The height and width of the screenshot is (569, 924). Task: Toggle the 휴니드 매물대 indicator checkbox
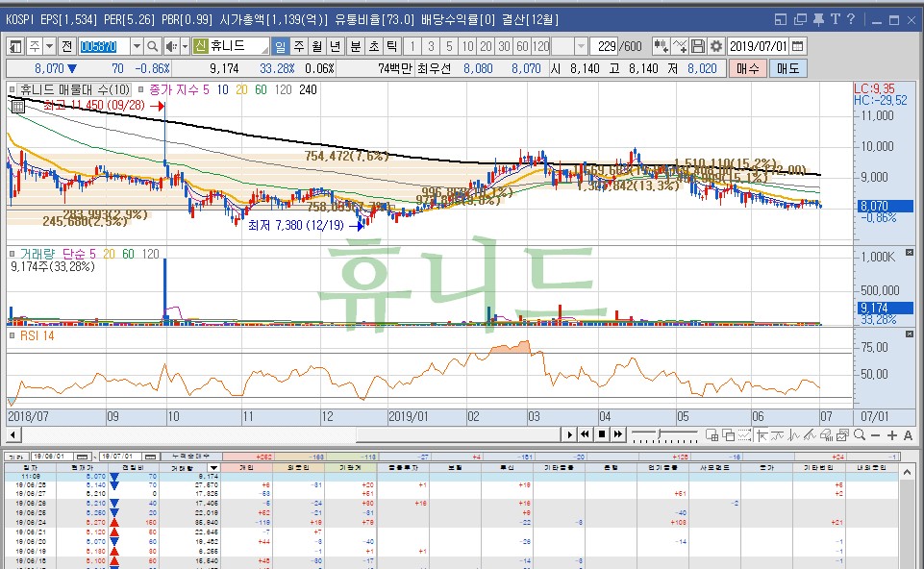click(x=12, y=89)
